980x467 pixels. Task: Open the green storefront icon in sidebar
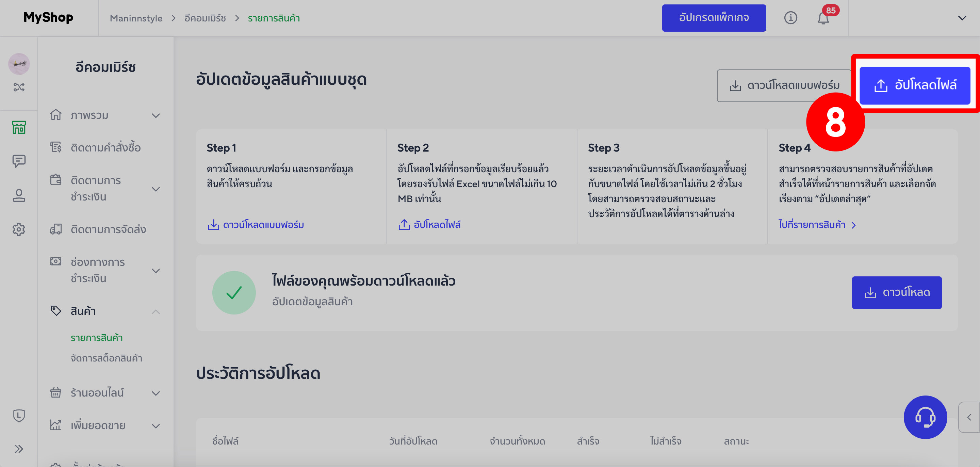19,127
